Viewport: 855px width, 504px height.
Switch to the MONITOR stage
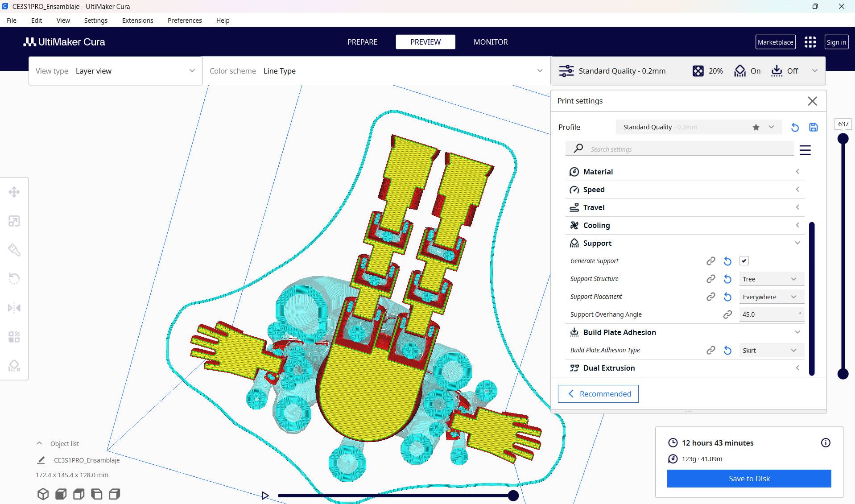[x=491, y=42]
